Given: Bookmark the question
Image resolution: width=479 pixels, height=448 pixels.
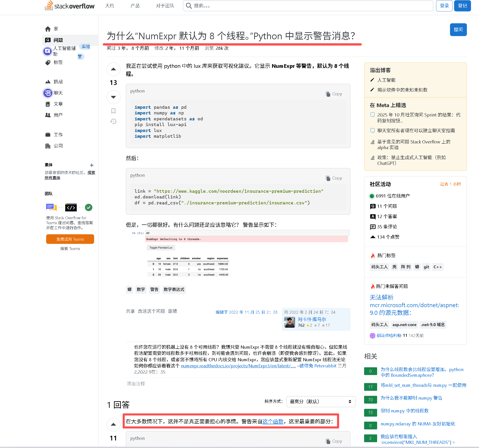Looking at the screenshot, I should point(113,111).
